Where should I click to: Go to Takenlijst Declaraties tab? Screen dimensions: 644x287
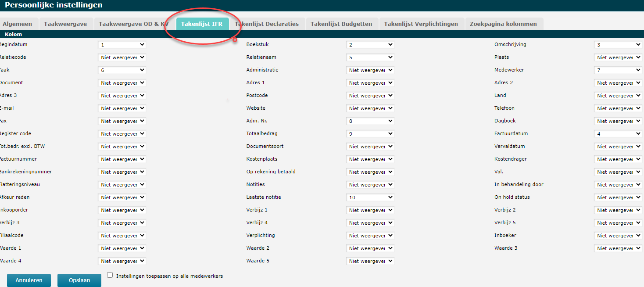click(267, 24)
